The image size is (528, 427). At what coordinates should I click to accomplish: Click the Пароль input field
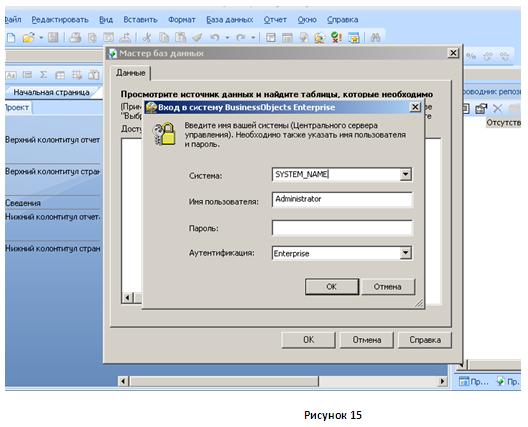click(341, 228)
